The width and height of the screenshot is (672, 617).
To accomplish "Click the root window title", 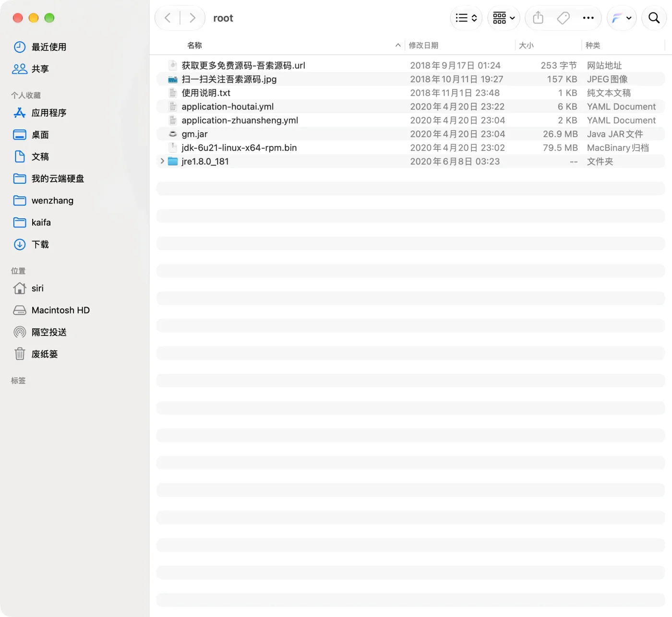I will coord(223,18).
